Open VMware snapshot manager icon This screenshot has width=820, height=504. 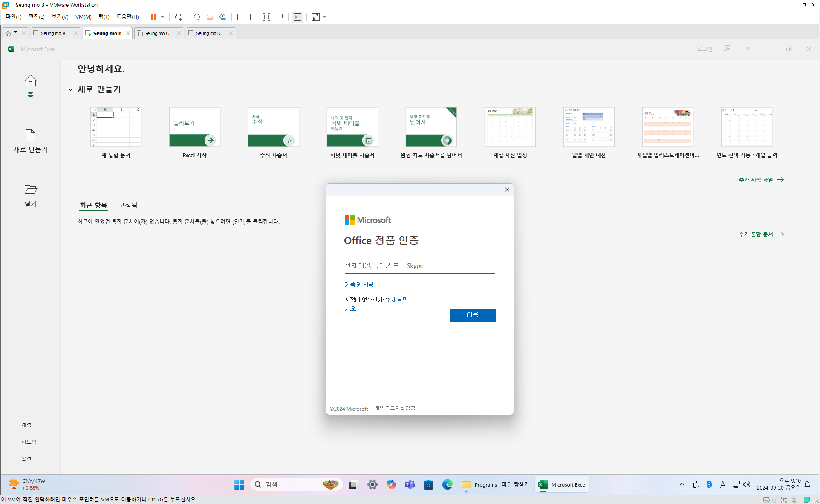tap(222, 17)
